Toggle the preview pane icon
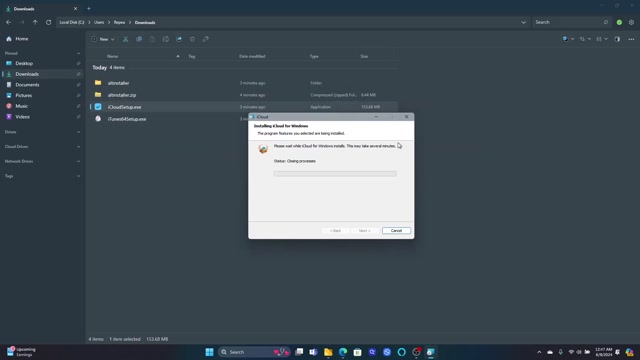 (x=617, y=39)
